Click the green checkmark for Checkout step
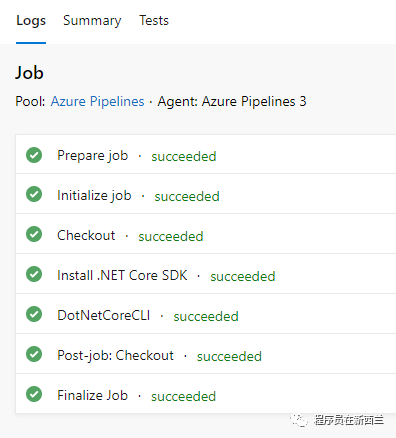 click(x=34, y=235)
